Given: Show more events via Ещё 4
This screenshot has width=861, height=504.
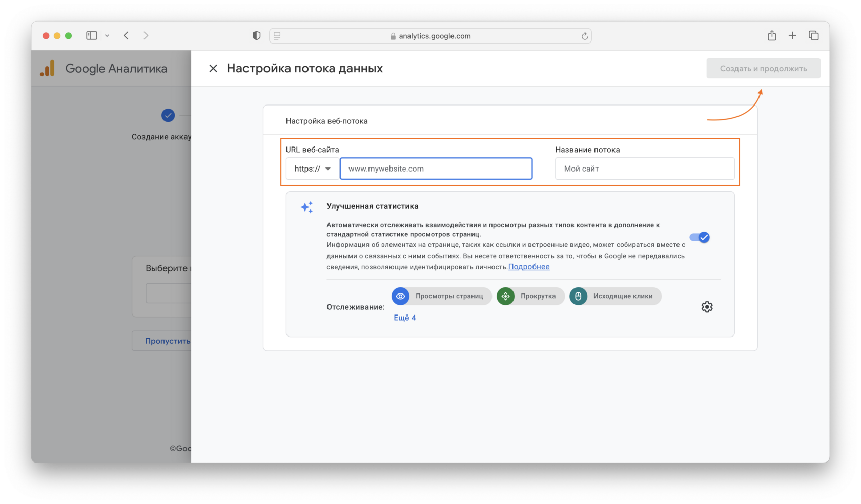Looking at the screenshot, I should (x=405, y=318).
